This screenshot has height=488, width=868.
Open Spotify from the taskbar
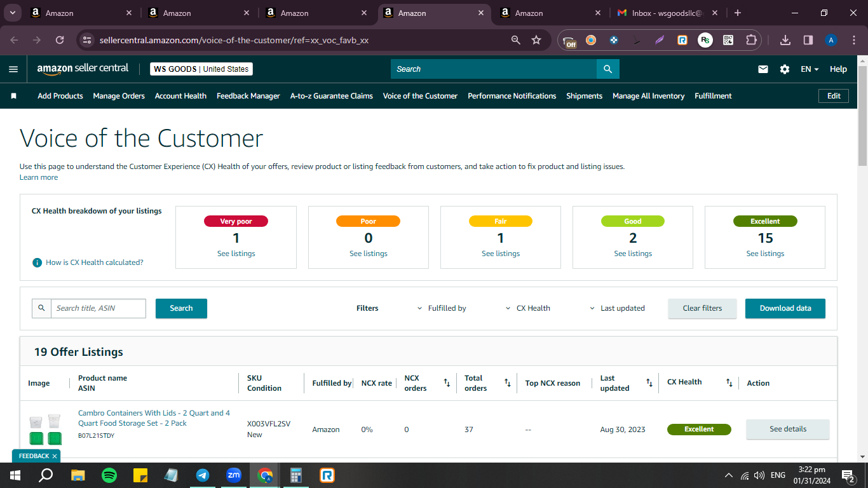[109, 475]
